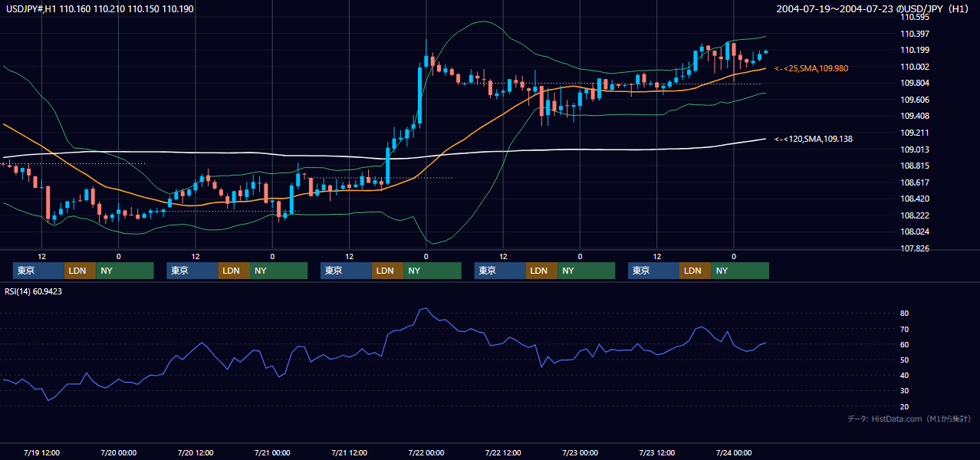The width and height of the screenshot is (980, 460).
Task: Select the 7/22 00:00 time label
Action: pyautogui.click(x=426, y=452)
